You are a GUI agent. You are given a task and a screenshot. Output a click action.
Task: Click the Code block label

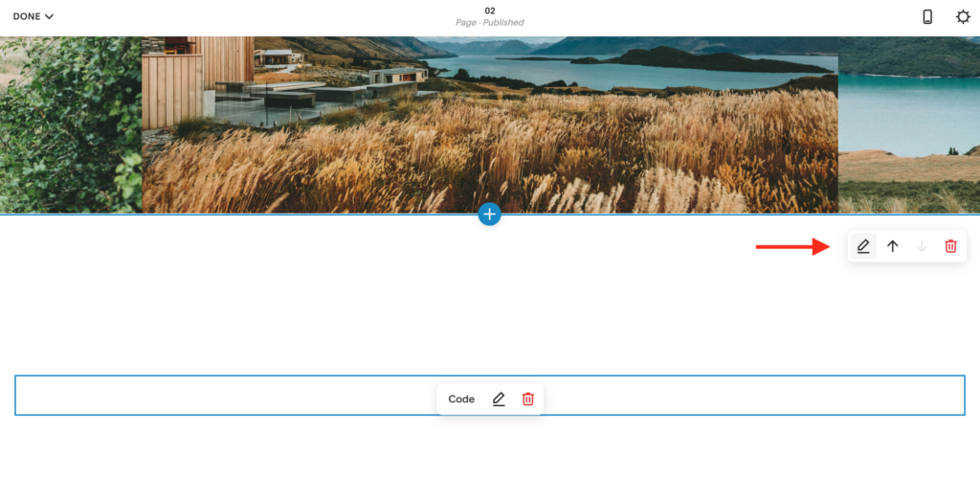point(461,399)
